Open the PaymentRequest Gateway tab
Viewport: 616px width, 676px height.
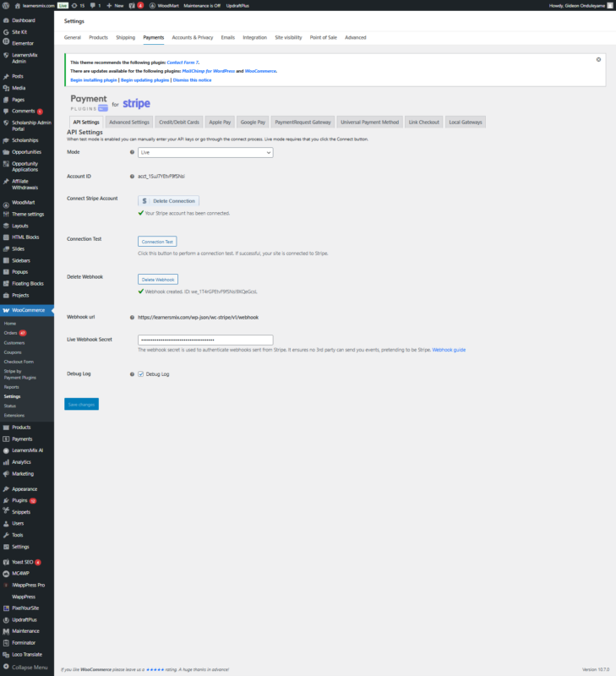tap(303, 123)
